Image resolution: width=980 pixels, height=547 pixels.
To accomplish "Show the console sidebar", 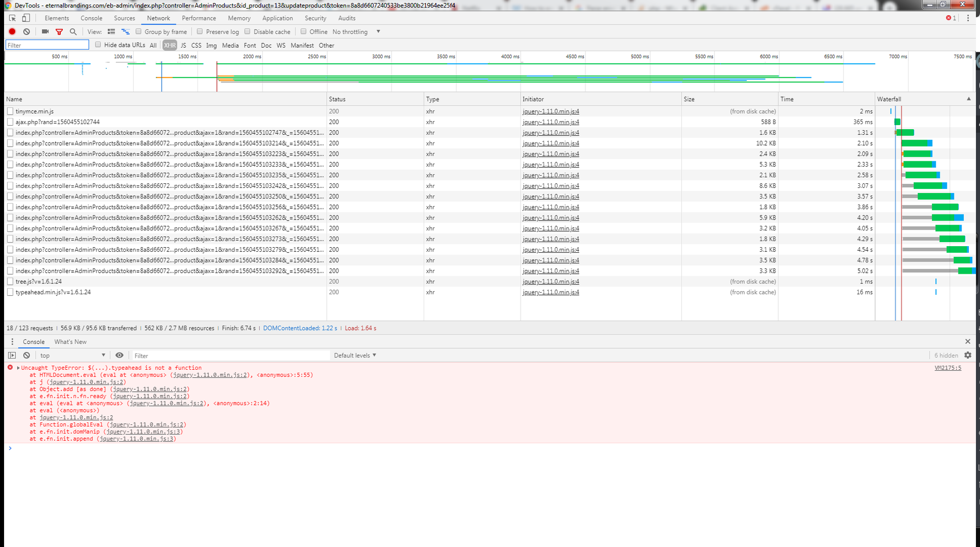I will pyautogui.click(x=12, y=355).
